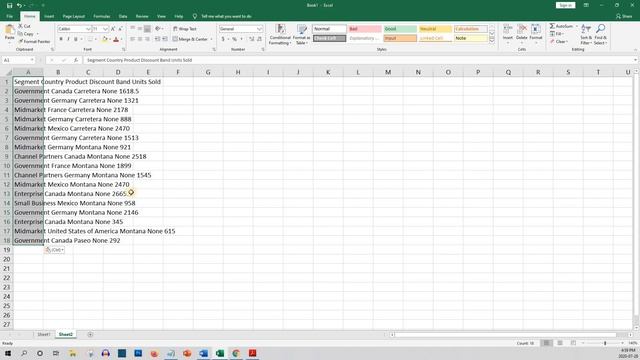
Task: Toggle Italic formatting
Action: 68,39
